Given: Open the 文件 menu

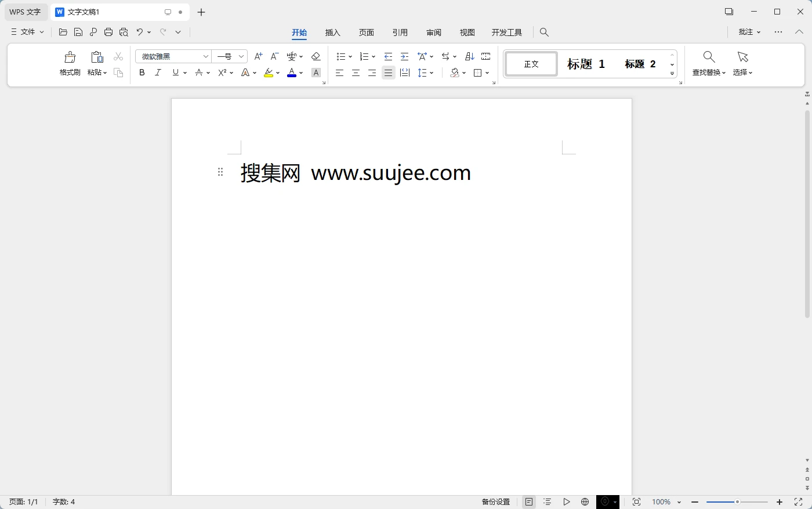Looking at the screenshot, I should (27, 32).
